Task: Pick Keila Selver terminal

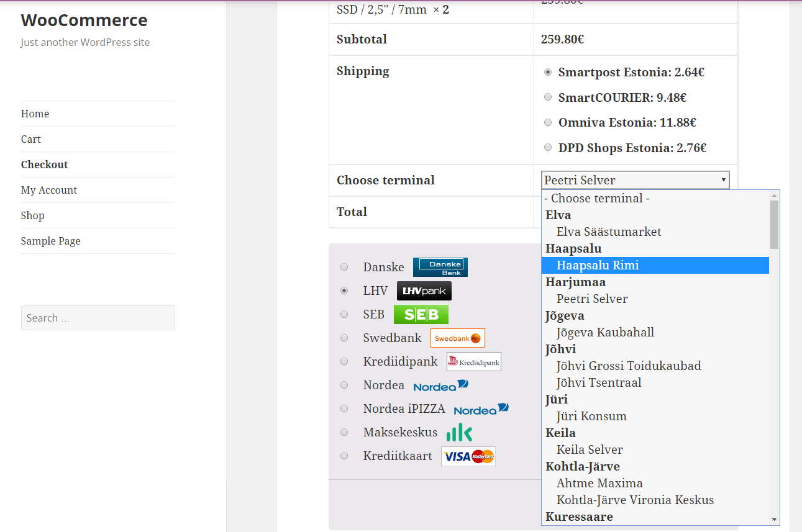Action: click(x=655, y=449)
